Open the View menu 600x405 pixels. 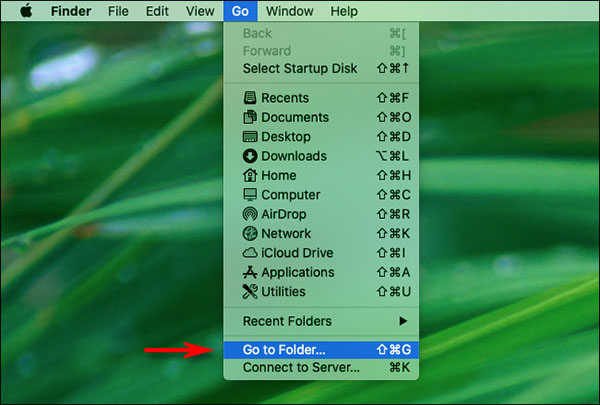click(x=200, y=11)
